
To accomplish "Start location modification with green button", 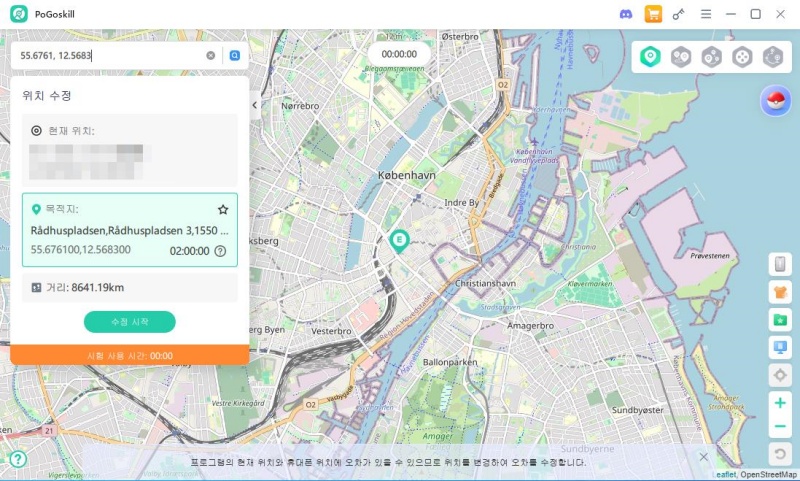I will click(x=130, y=322).
